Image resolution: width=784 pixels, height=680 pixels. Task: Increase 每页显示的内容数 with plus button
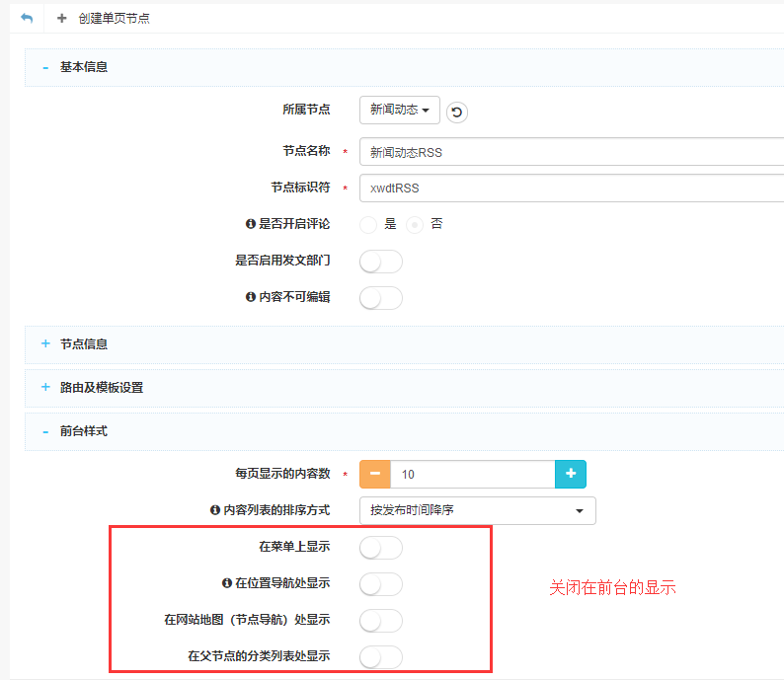tap(571, 474)
